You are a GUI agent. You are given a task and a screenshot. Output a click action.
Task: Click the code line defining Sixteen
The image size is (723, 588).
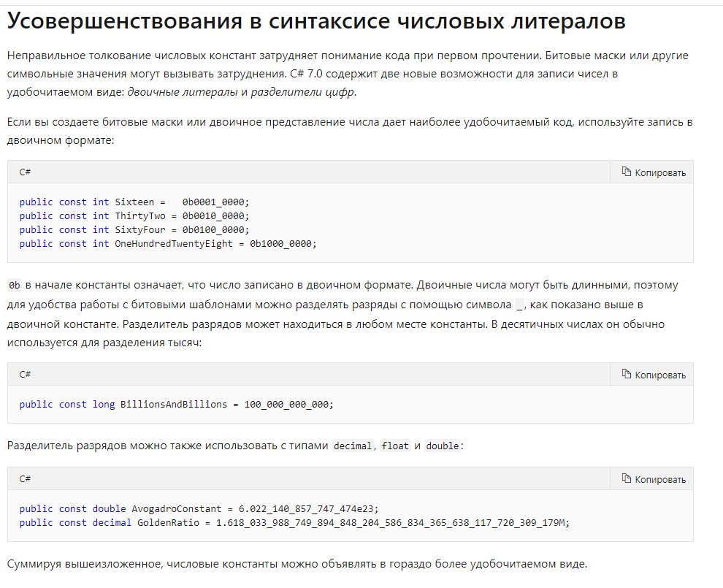(x=134, y=202)
